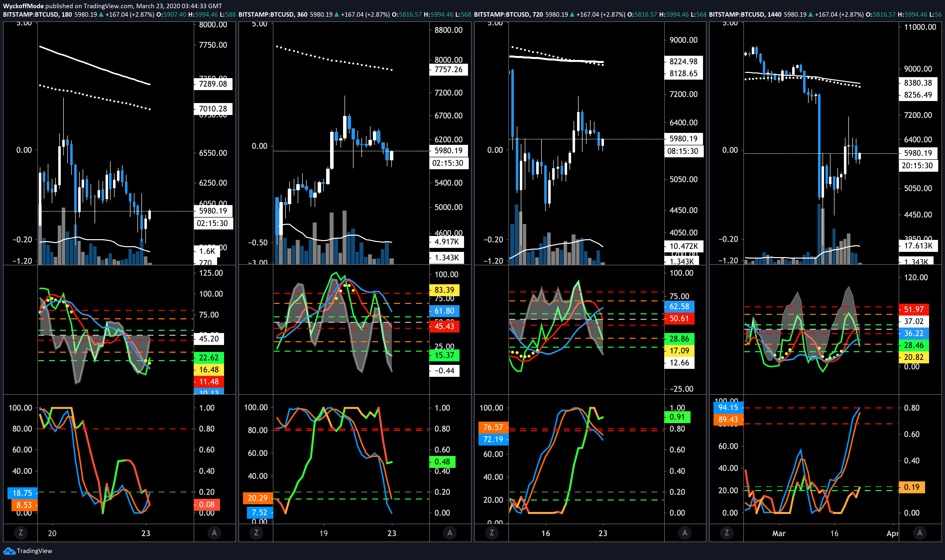Click the blue 94.15 stochastic label
The image size is (945, 560).
coord(728,407)
